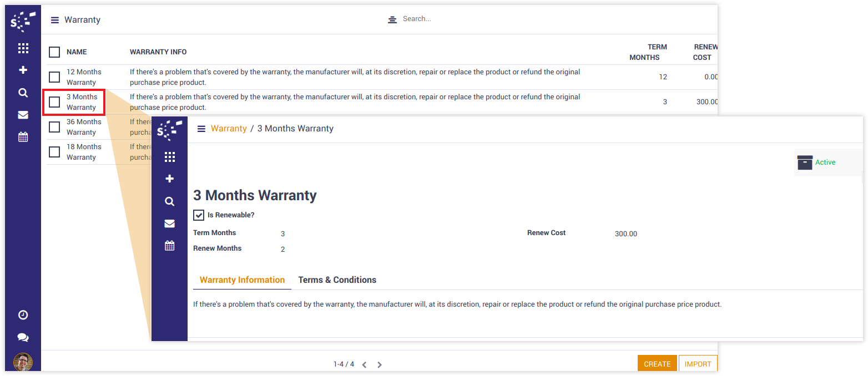The image size is (868, 376).
Task: Select the Warranty Information tab
Action: pos(242,280)
